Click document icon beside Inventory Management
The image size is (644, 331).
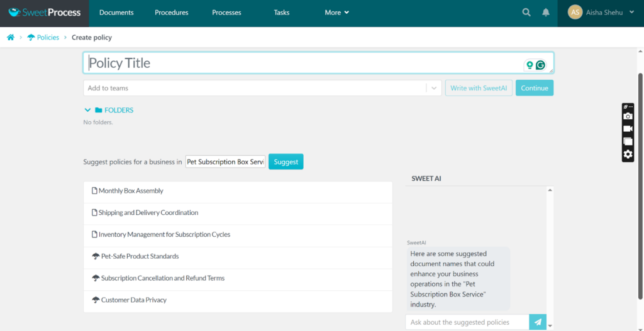coord(94,235)
